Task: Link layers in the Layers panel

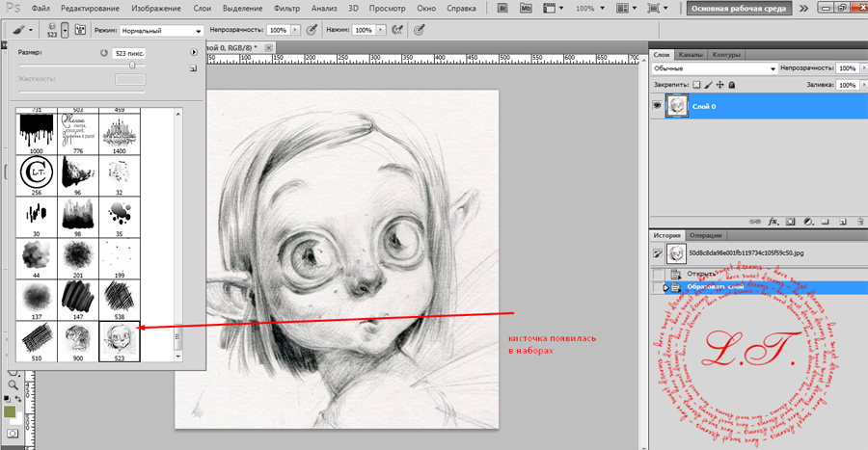Action: click(x=755, y=222)
